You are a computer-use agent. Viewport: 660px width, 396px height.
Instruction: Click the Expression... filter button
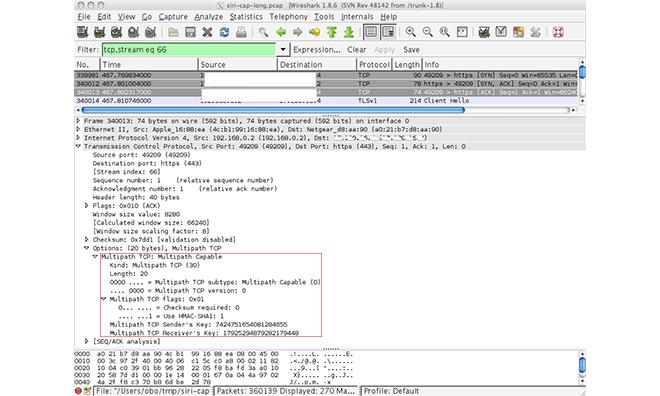click(x=317, y=50)
